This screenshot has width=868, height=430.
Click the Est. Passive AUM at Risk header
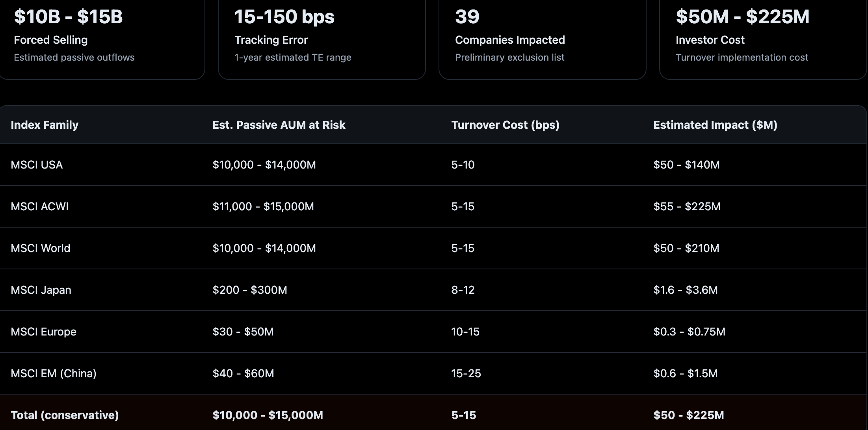tap(279, 125)
